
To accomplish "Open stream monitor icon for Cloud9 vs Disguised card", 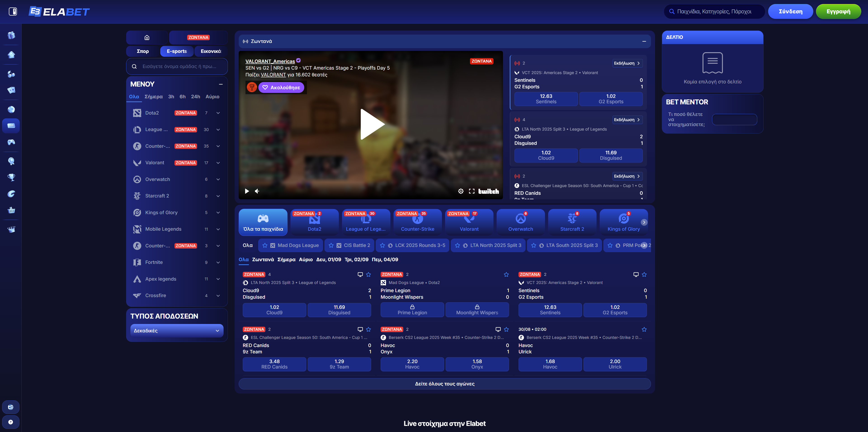I will 360,275.
